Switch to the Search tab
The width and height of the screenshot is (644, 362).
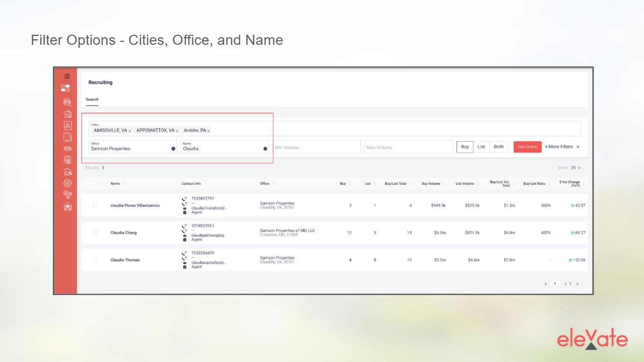coord(92,99)
